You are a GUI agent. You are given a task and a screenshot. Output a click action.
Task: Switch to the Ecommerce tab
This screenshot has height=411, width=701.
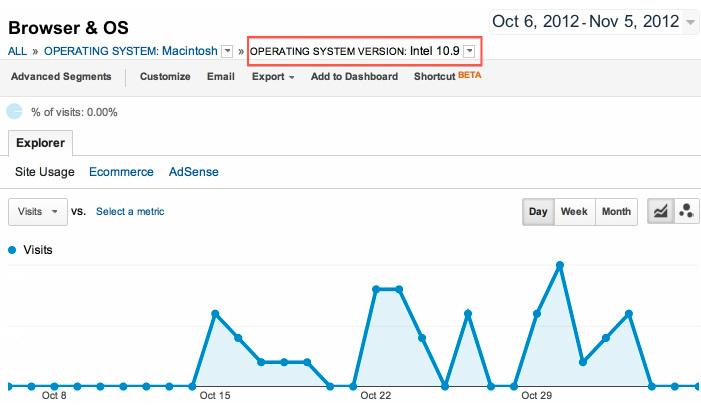pyautogui.click(x=121, y=172)
